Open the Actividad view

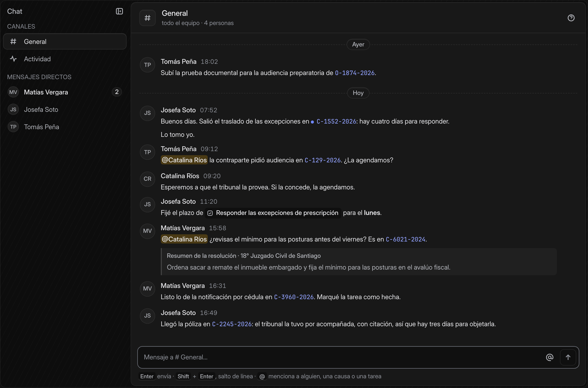pyautogui.click(x=65, y=59)
